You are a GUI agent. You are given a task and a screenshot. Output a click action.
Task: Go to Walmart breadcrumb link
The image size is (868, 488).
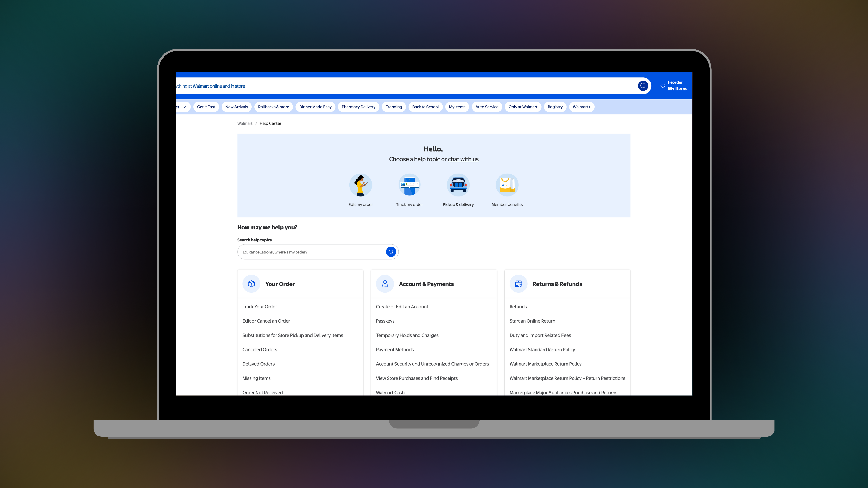[245, 123]
